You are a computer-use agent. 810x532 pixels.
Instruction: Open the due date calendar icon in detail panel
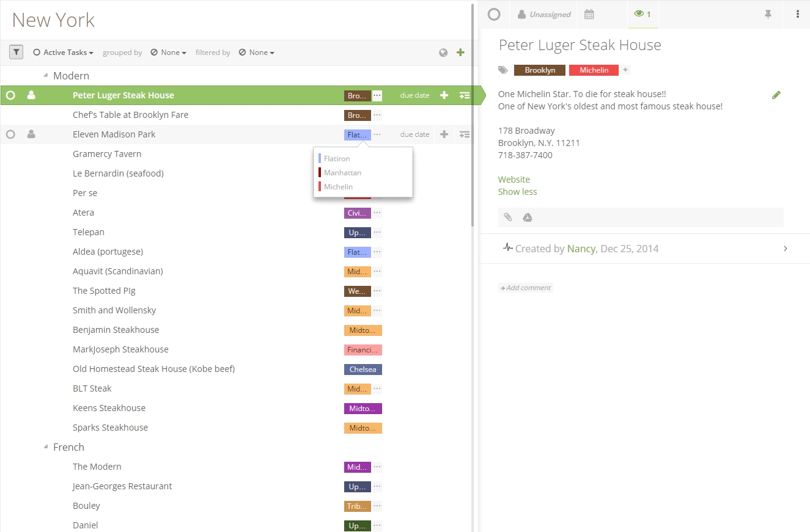[x=589, y=14]
